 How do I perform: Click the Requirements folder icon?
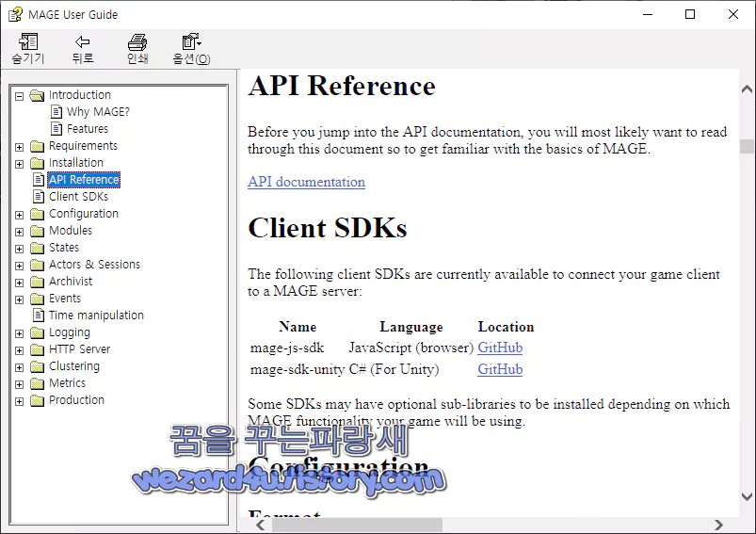[37, 146]
